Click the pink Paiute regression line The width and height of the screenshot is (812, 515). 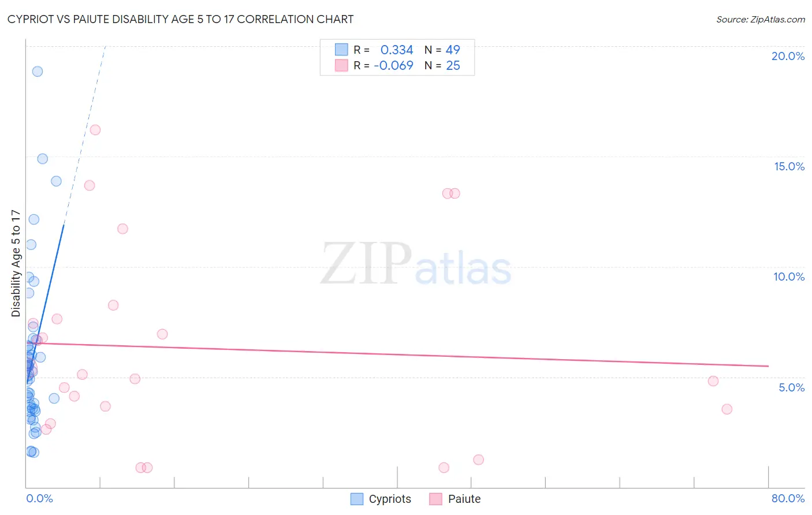pyautogui.click(x=397, y=354)
